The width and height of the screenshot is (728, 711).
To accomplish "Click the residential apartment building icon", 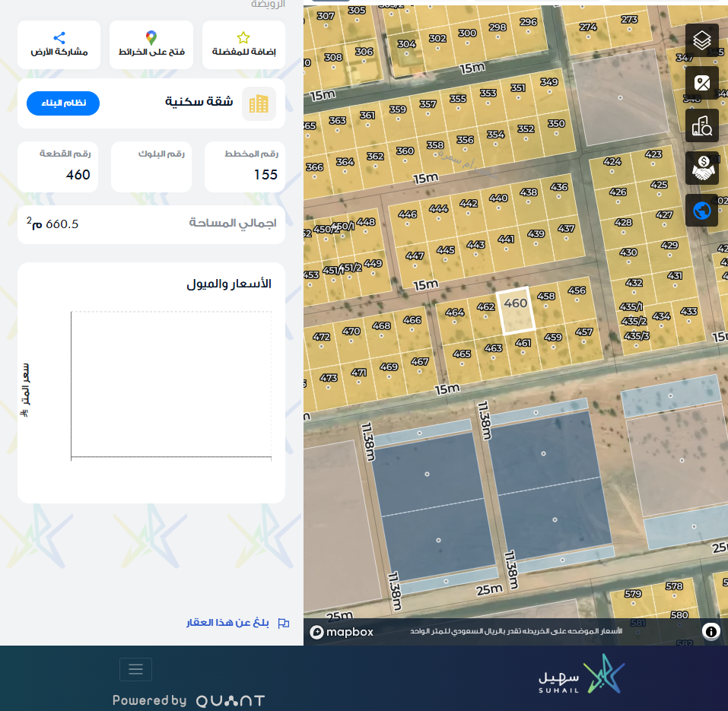I will 259,103.
